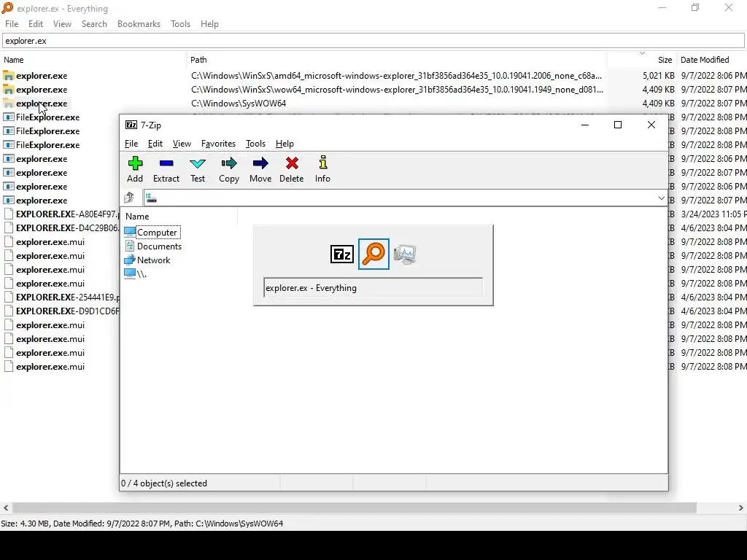Click the Info icon in 7-Zip toolbar
The height and width of the screenshot is (560, 747).
(x=323, y=163)
